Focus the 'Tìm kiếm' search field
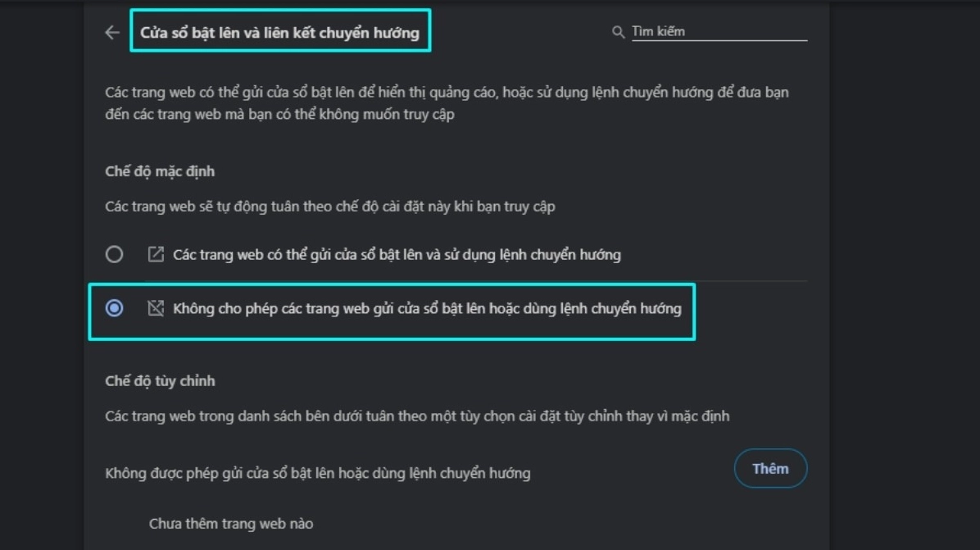 click(718, 32)
